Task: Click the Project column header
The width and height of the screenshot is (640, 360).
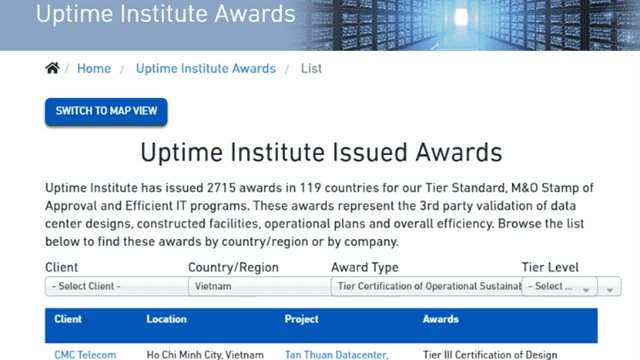Action: 301,319
